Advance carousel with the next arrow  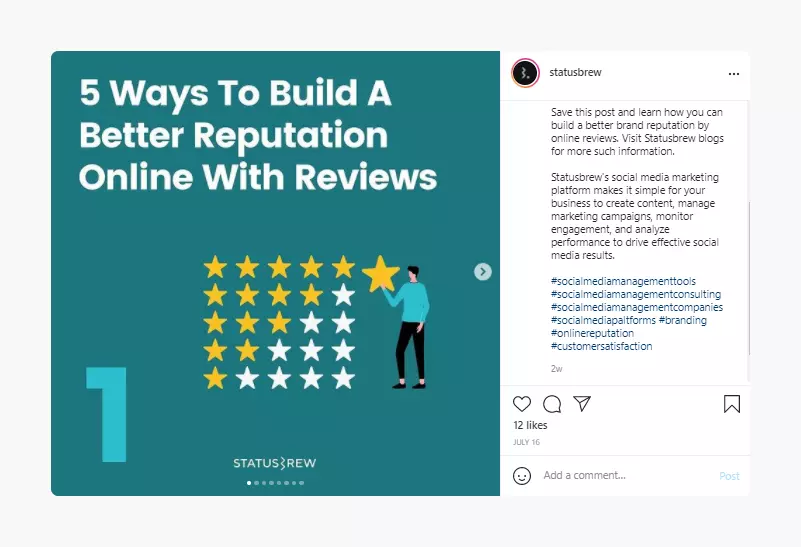pos(482,272)
